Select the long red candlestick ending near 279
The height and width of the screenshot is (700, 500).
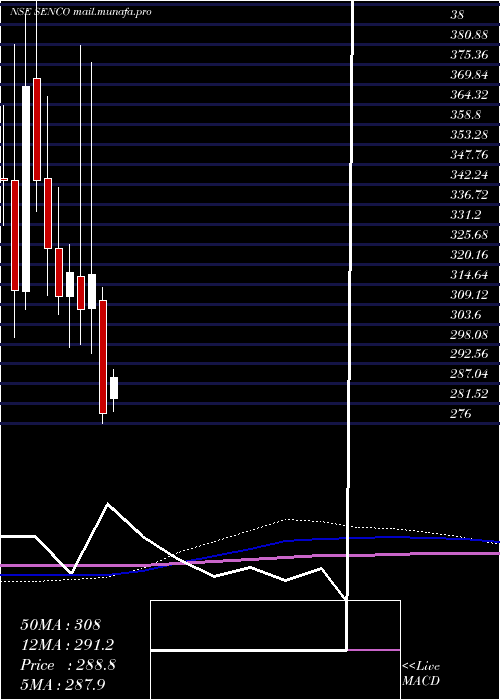tap(103, 357)
